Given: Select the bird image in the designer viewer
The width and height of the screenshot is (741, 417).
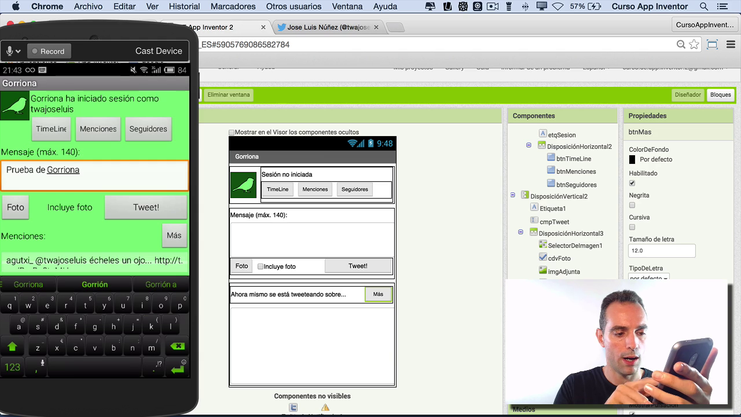Looking at the screenshot, I should point(244,185).
